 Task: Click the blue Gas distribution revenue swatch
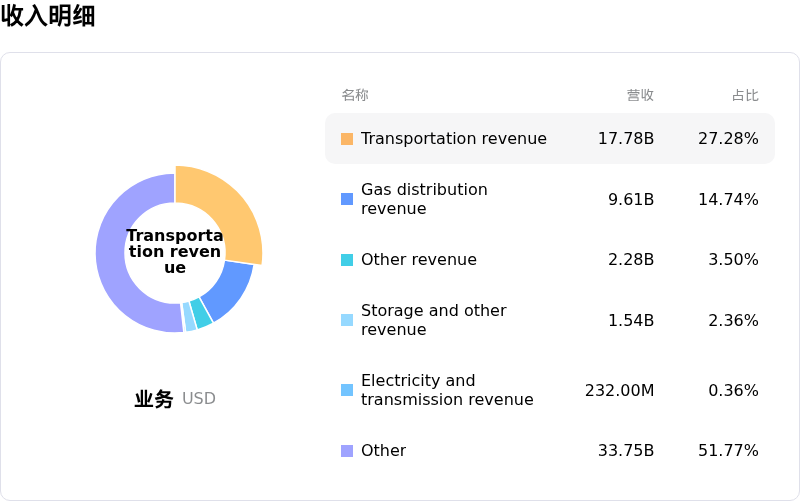pos(347,199)
